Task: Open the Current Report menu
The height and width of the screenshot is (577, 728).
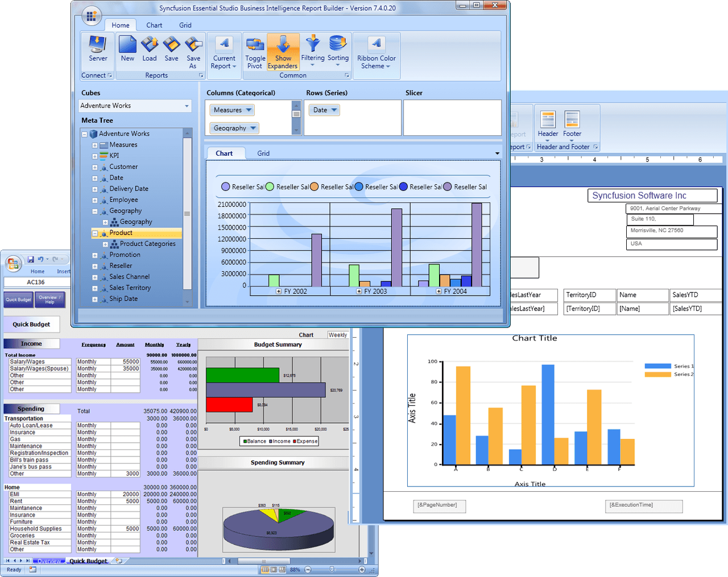Action: tap(224, 52)
